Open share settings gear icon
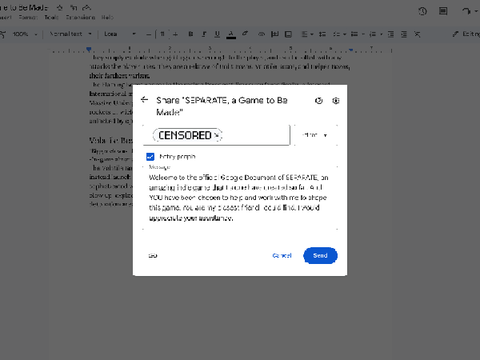Screen dimensions: 480x360 click(x=336, y=100)
